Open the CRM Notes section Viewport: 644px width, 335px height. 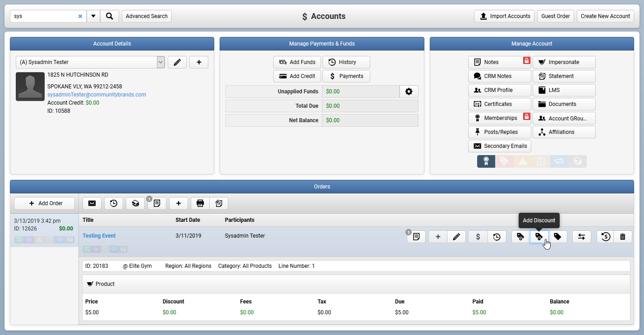(x=499, y=76)
